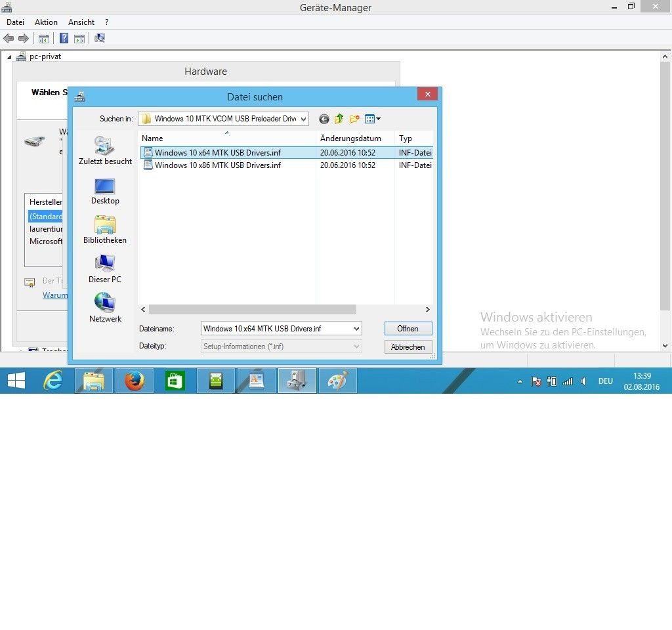Open the view menu icon in file dialog
This screenshot has width=672, height=630.
pyautogui.click(x=372, y=119)
